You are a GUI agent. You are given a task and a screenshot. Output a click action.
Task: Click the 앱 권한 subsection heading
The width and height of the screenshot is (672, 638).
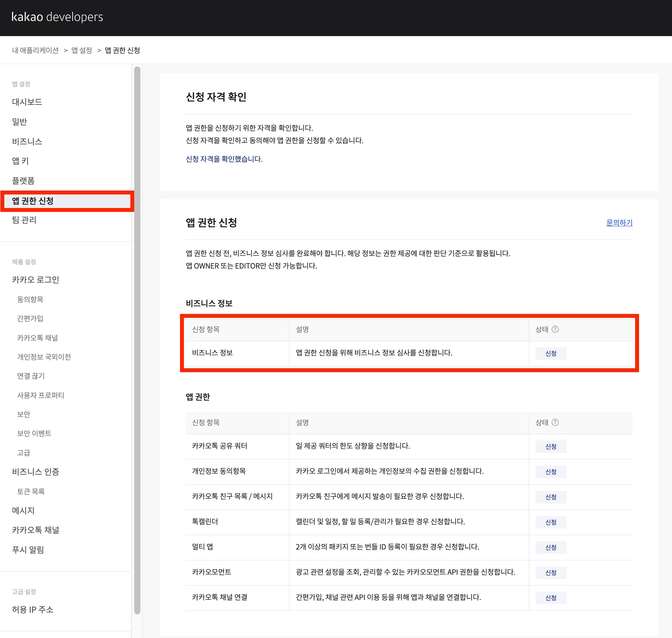(198, 397)
